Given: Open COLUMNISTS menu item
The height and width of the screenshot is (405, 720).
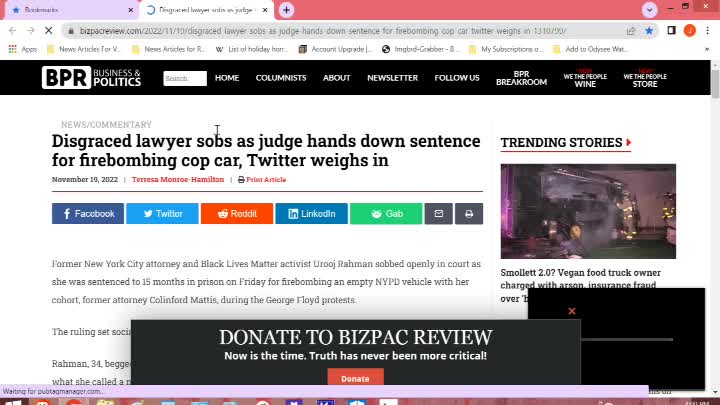Looking at the screenshot, I should pyautogui.click(x=281, y=78).
